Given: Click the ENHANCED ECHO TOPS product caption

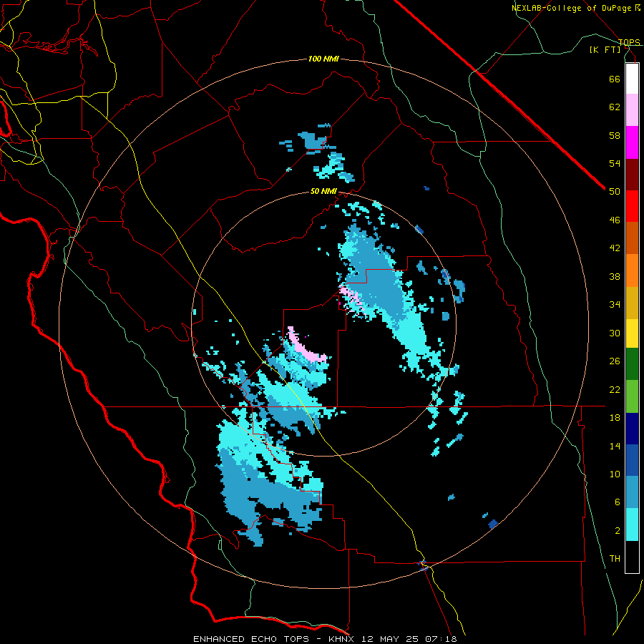Looking at the screenshot, I should (251, 639).
